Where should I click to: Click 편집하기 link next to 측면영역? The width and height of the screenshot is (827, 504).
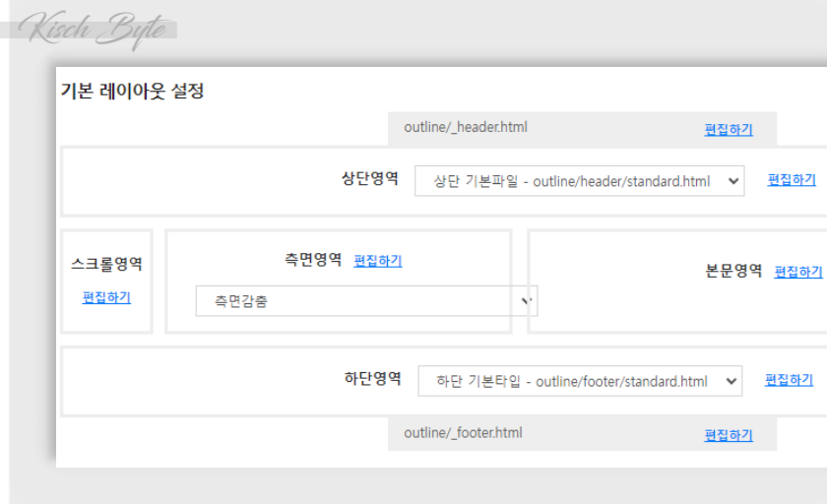tap(378, 261)
